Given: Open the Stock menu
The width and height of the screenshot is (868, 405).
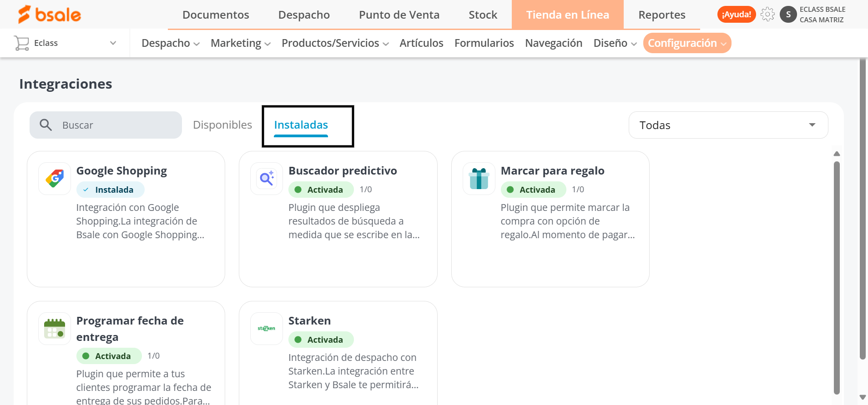Looking at the screenshot, I should (483, 15).
